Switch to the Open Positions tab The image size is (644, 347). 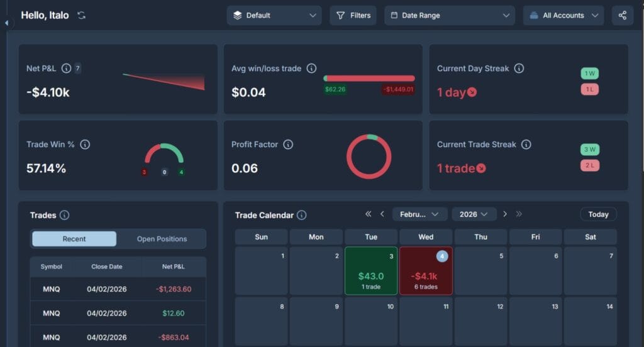pos(162,239)
